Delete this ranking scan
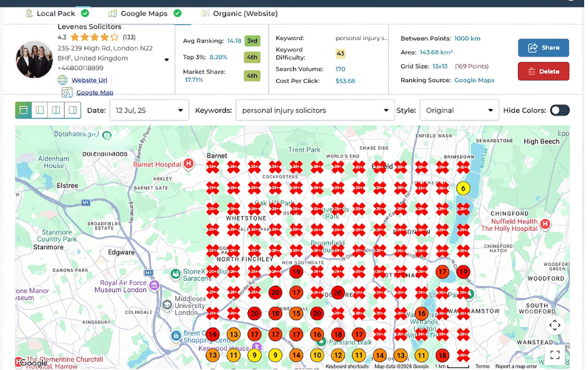This screenshot has height=370, width=588. (543, 71)
